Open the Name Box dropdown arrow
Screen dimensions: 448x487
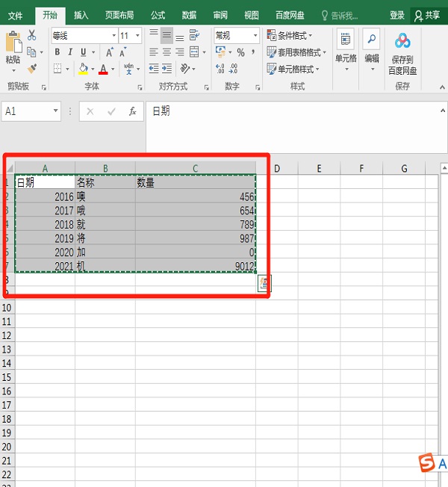point(56,111)
